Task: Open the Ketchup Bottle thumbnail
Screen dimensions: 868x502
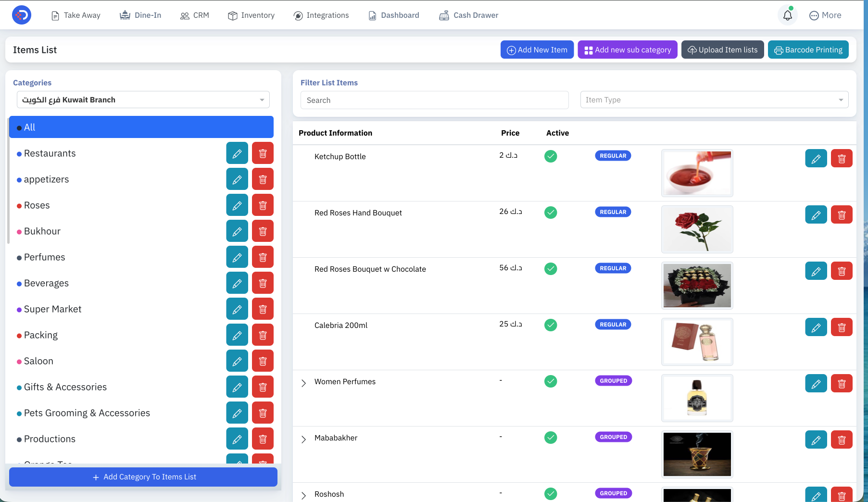Action: 697,173
